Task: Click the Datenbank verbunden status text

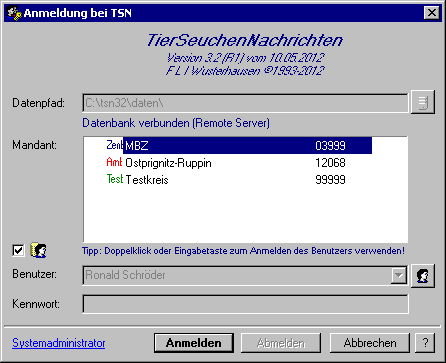Action: 176,123
